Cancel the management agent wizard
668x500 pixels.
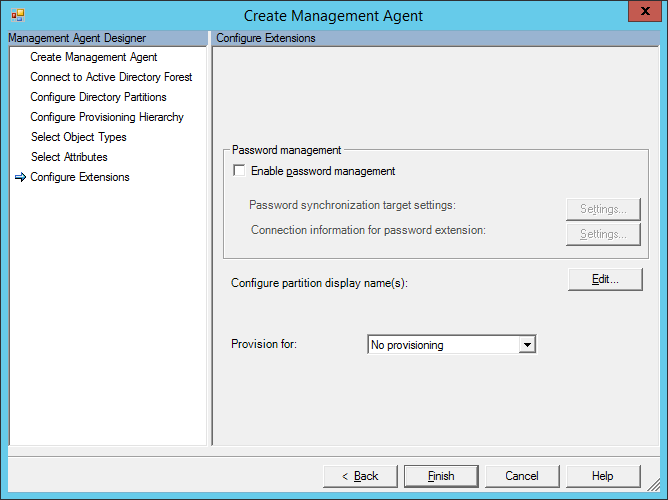click(522, 476)
